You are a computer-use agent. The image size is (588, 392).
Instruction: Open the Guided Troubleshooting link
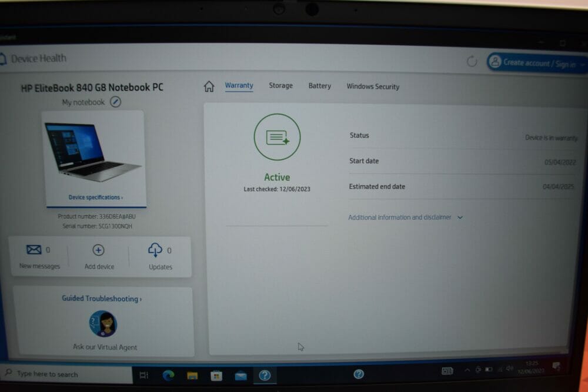(102, 299)
